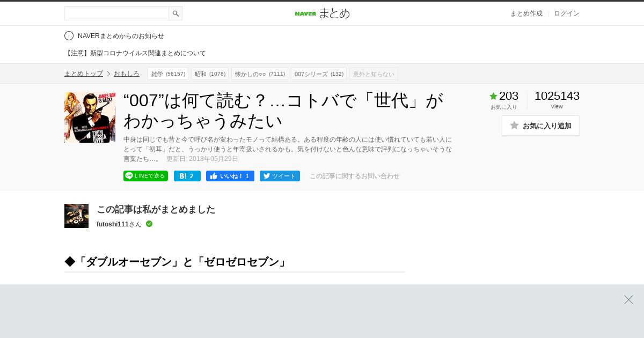Viewport: 644px width, 338px height.
Task: Open the 新型コロナウイルス関連まとめ notice
Action: 135,53
